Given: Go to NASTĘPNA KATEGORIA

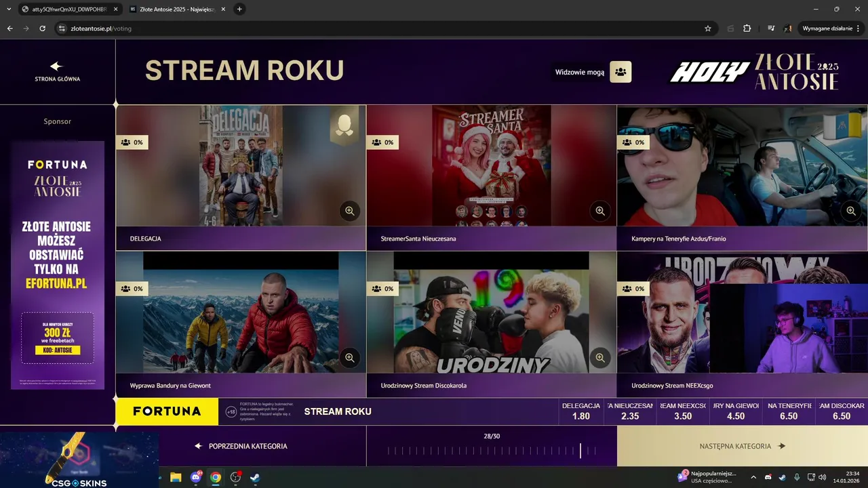Looking at the screenshot, I should coord(743,446).
